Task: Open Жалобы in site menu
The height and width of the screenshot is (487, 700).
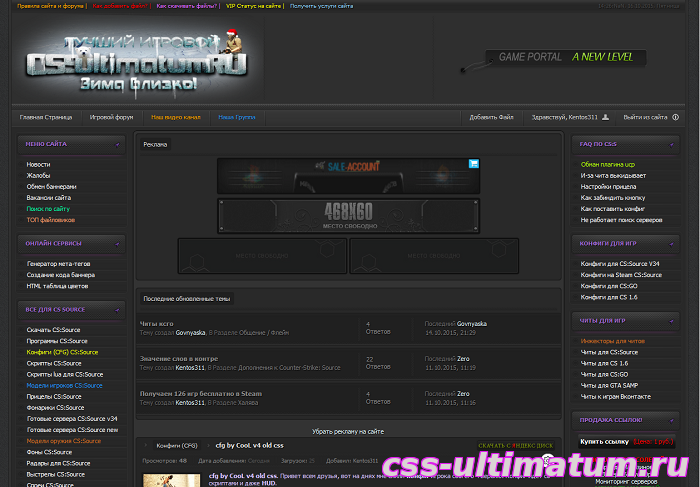Action: (x=38, y=176)
